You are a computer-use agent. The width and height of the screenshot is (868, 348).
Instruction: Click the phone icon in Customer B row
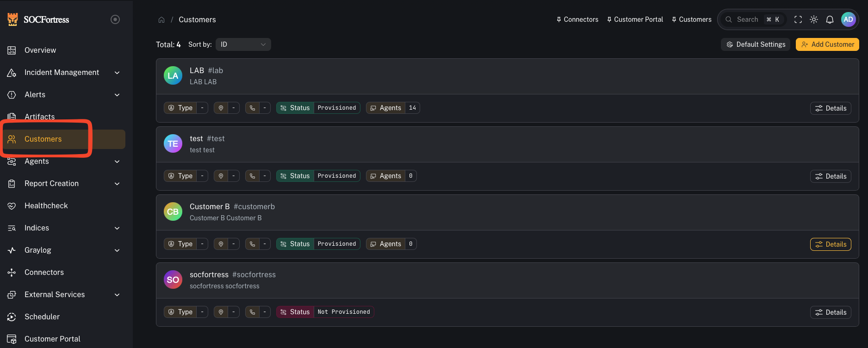tap(252, 244)
